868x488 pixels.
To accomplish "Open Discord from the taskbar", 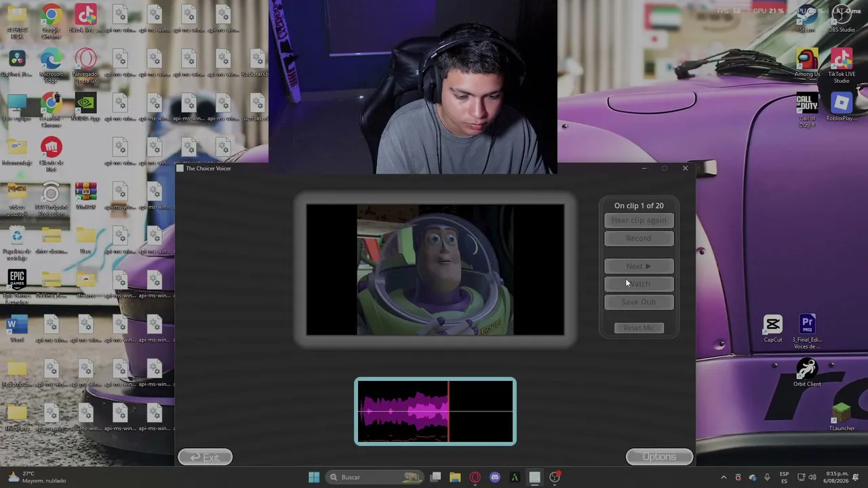I will [495, 477].
